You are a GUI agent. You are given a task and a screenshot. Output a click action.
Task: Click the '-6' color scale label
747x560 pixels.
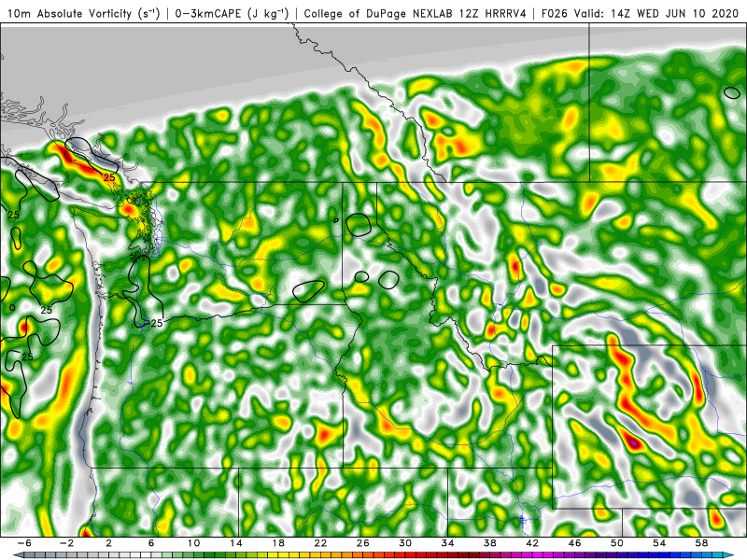tap(24, 543)
